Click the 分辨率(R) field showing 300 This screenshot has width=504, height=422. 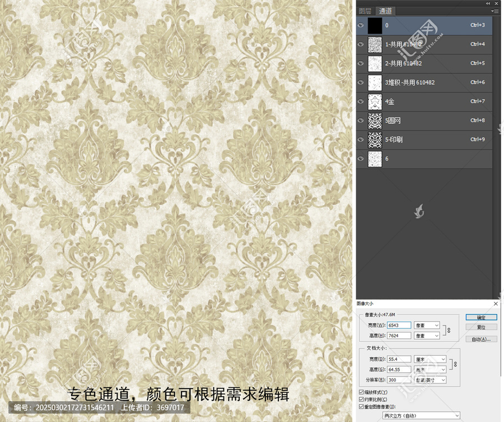pyautogui.click(x=399, y=380)
